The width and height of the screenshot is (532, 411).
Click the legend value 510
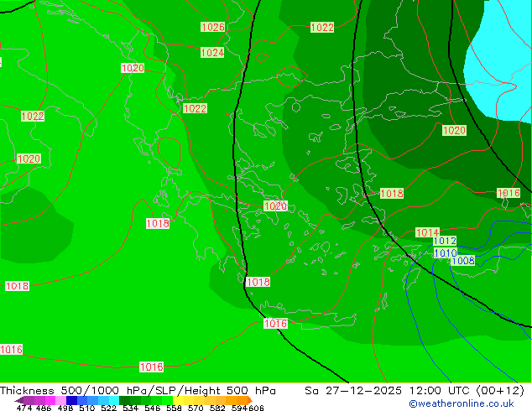point(87,408)
